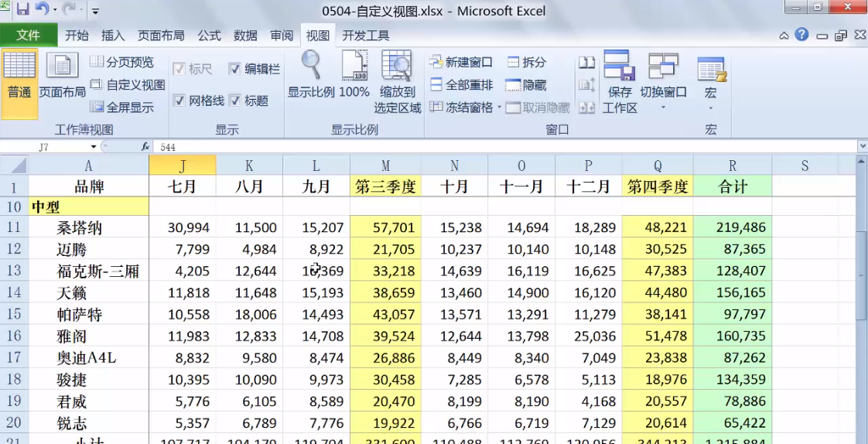Expand the formula bar
The height and width of the screenshot is (444, 868).
[862, 147]
